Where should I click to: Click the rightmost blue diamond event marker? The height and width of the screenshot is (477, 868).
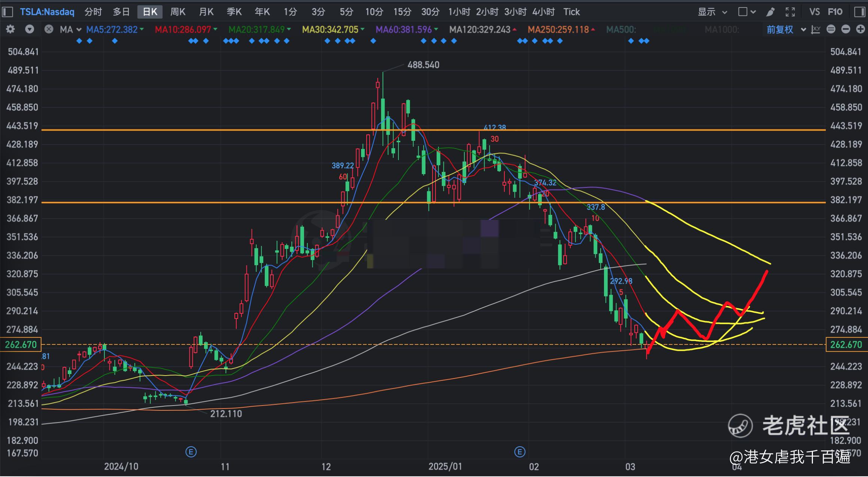tap(647, 41)
